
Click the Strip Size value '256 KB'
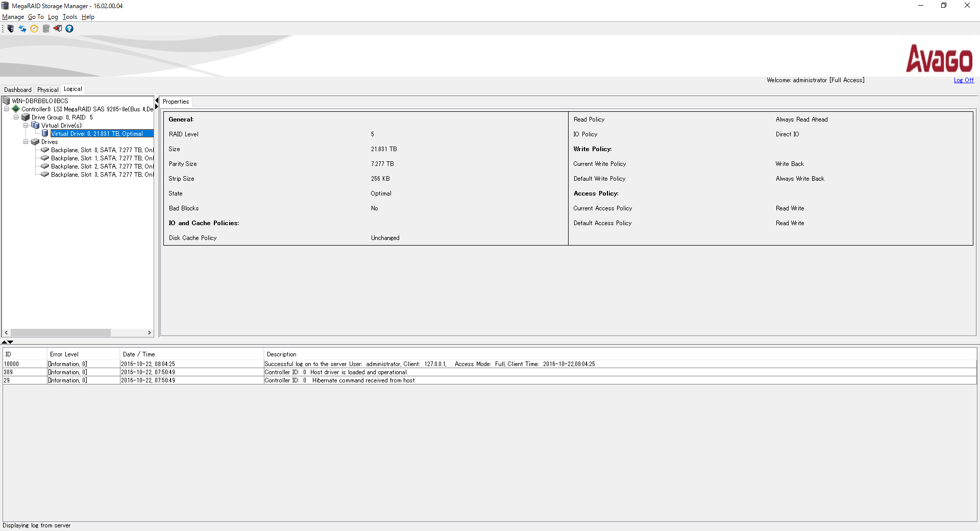pyautogui.click(x=380, y=179)
